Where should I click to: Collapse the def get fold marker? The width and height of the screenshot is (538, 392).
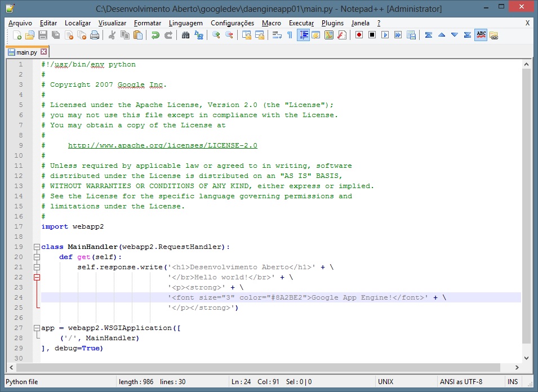tap(37, 257)
